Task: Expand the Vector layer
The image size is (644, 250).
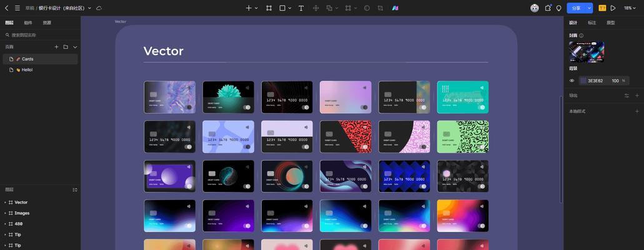Action: coord(5,202)
